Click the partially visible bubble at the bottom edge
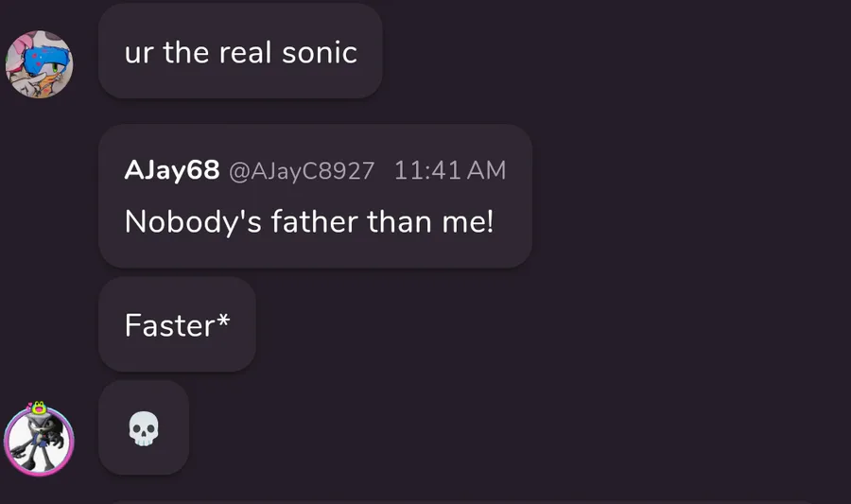This screenshot has height=504, width=851. tap(463, 501)
